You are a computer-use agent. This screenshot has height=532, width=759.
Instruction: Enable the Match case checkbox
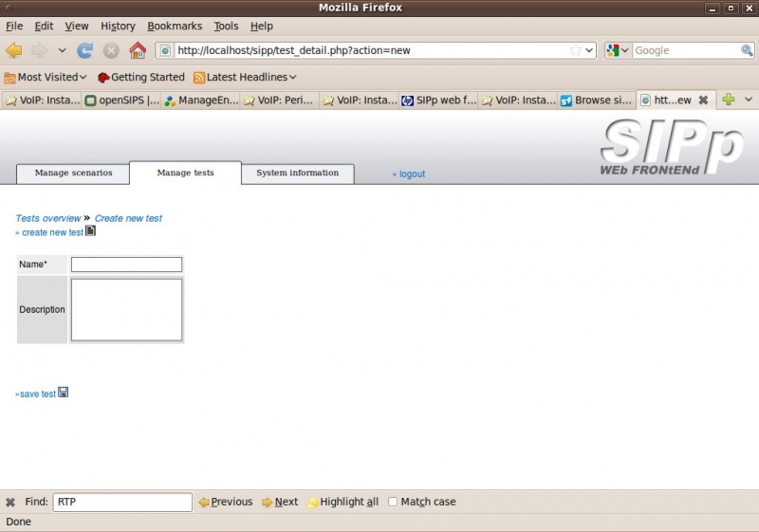(393, 503)
